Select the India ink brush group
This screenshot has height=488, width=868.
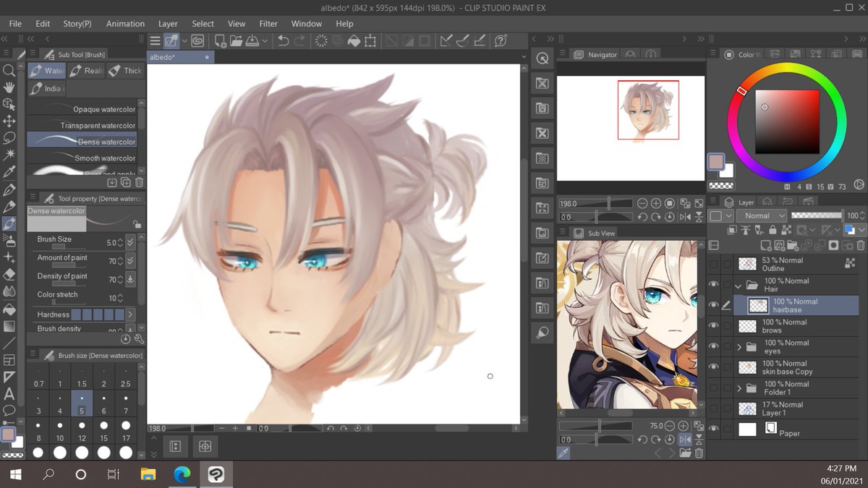46,89
